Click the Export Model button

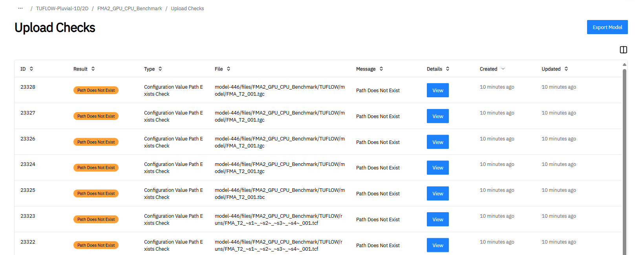[x=607, y=27]
